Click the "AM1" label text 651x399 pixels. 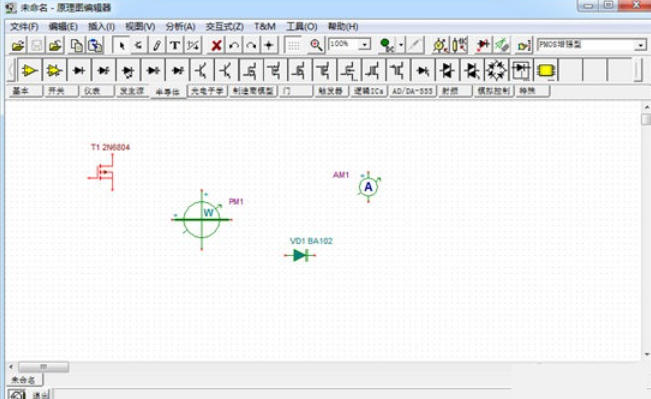click(x=341, y=175)
